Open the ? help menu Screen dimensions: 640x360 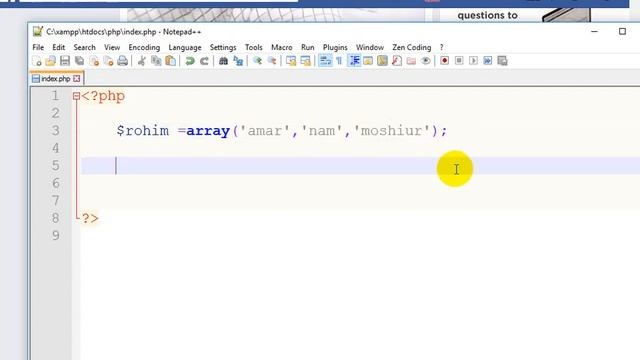tap(442, 47)
